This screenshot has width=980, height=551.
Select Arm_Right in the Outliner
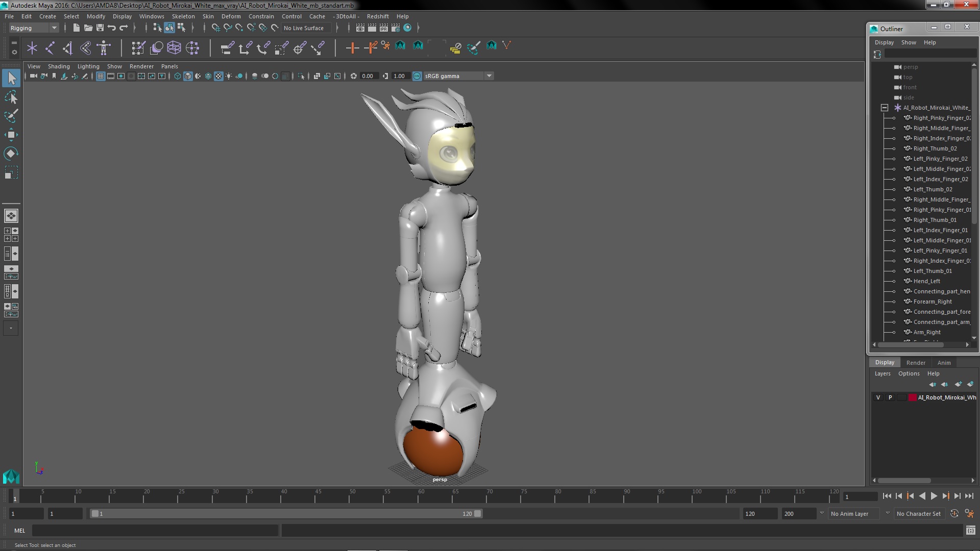pos(927,332)
